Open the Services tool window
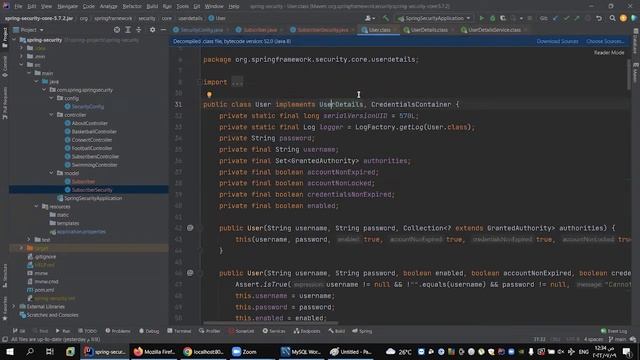 pyautogui.click(x=273, y=331)
